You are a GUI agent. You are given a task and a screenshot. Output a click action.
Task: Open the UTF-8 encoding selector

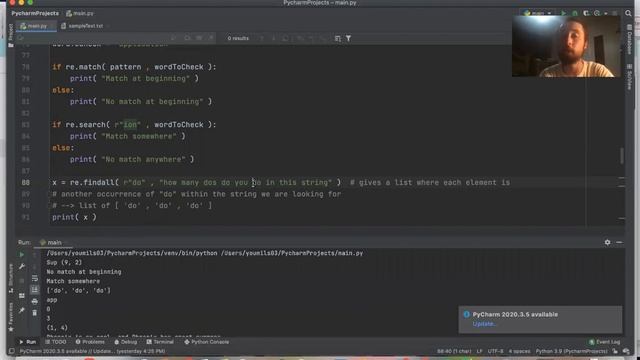[495, 351]
